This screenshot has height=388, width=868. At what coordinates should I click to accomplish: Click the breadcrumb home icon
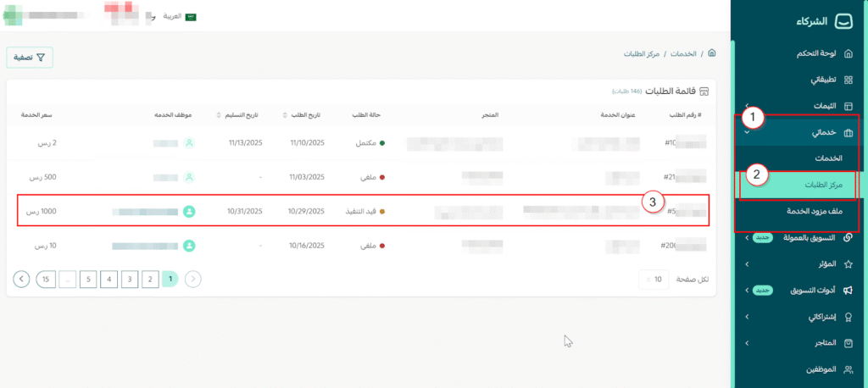click(x=711, y=53)
